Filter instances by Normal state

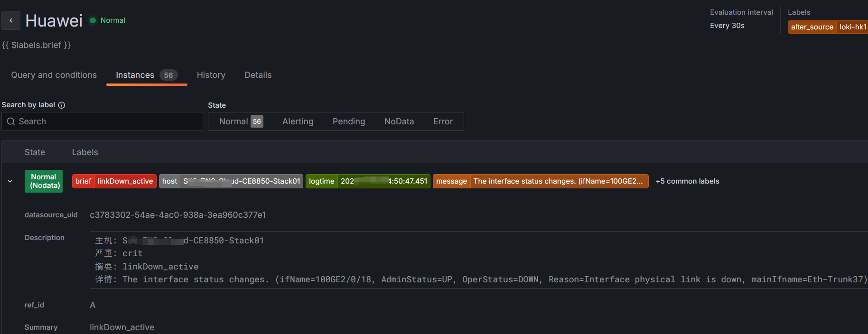(x=241, y=121)
